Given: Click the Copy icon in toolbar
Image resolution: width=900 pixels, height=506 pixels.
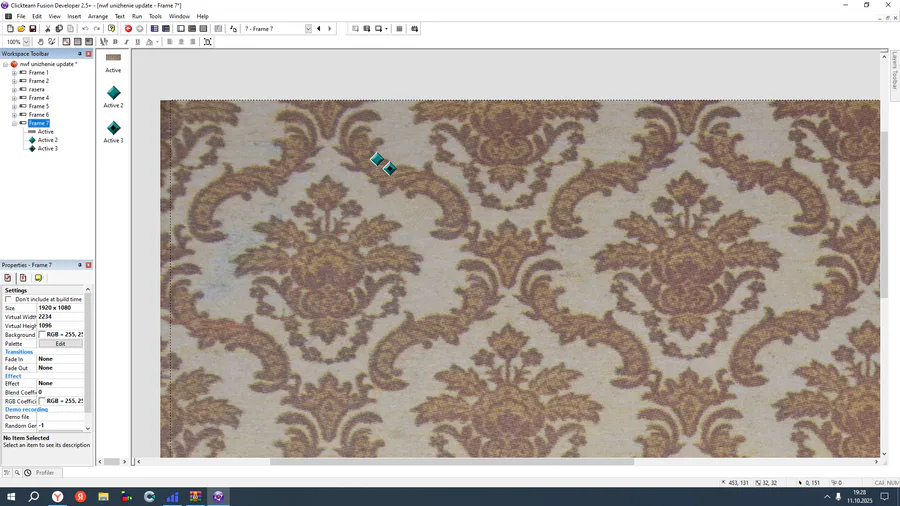Looking at the screenshot, I should coord(59,29).
